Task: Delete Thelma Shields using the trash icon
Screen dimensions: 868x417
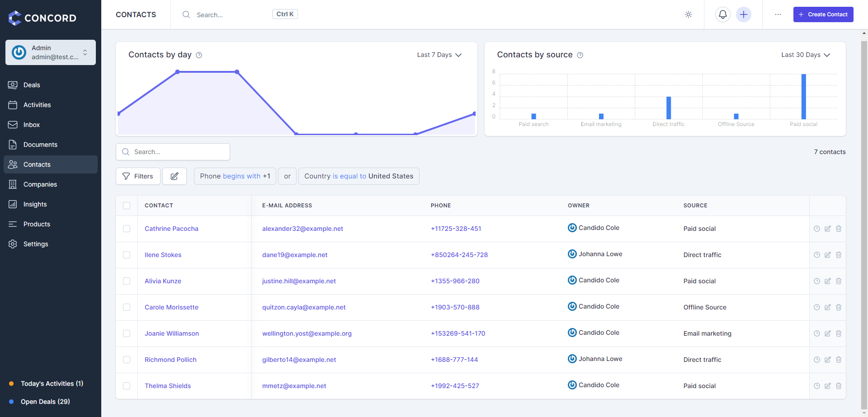Action: point(839,386)
